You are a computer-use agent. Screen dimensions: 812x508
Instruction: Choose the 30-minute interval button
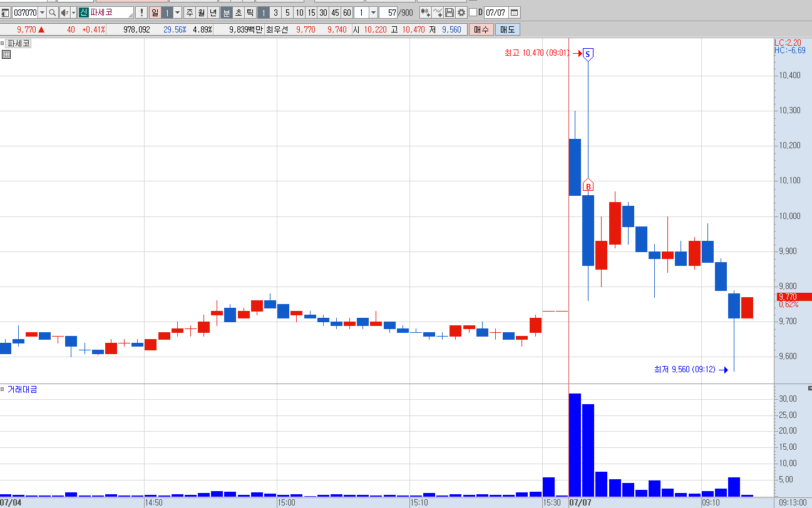coord(323,13)
